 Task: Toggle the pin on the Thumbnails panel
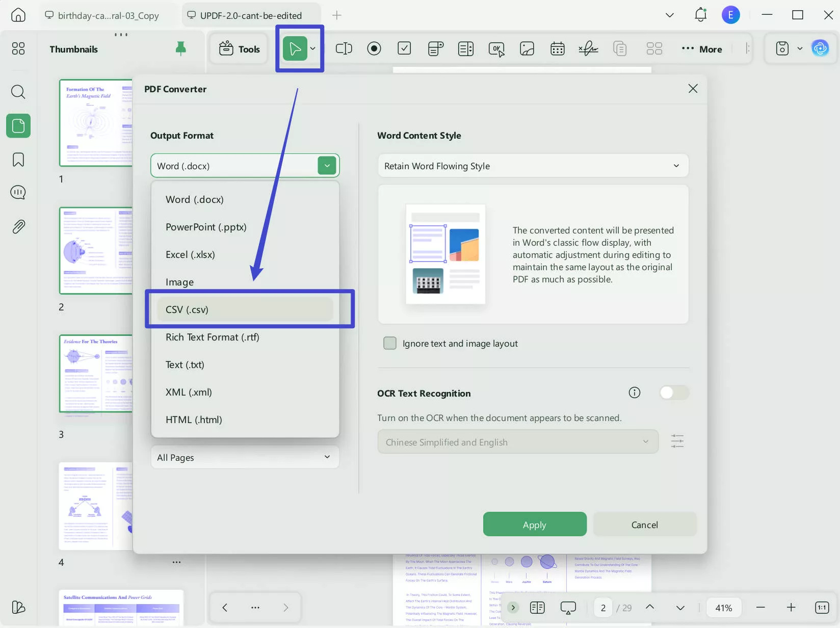tap(181, 48)
